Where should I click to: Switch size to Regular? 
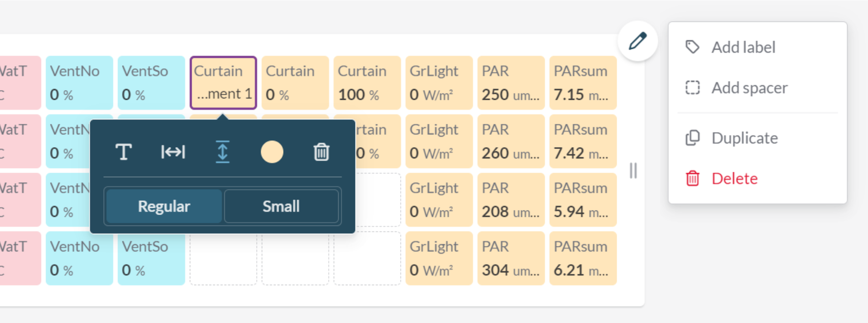164,206
